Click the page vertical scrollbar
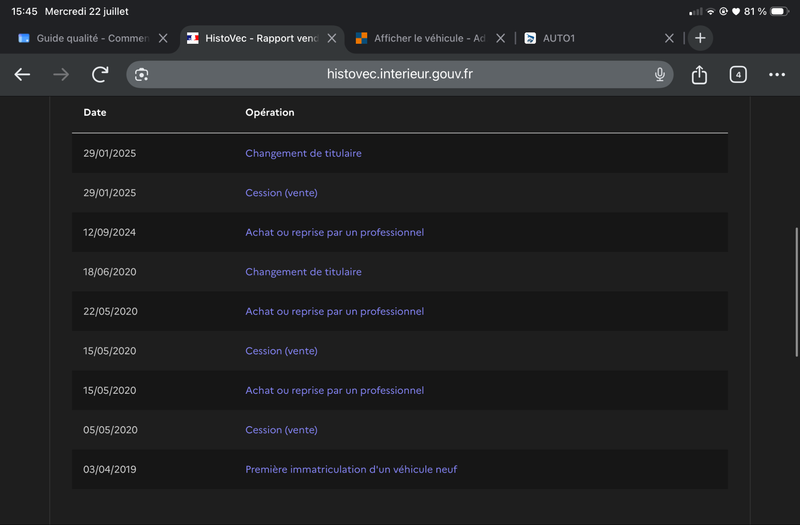 796,292
